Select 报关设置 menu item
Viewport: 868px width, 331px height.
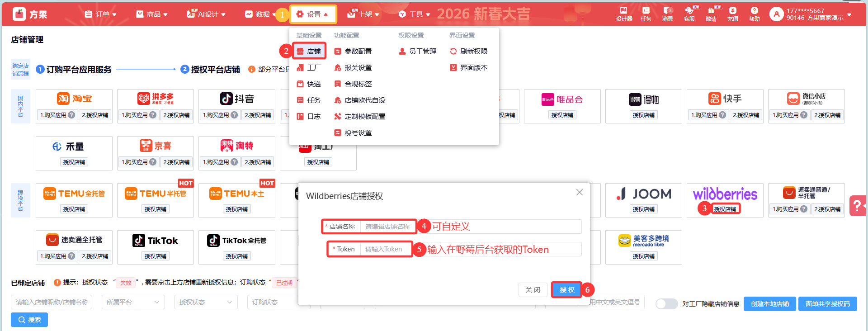pos(353,68)
